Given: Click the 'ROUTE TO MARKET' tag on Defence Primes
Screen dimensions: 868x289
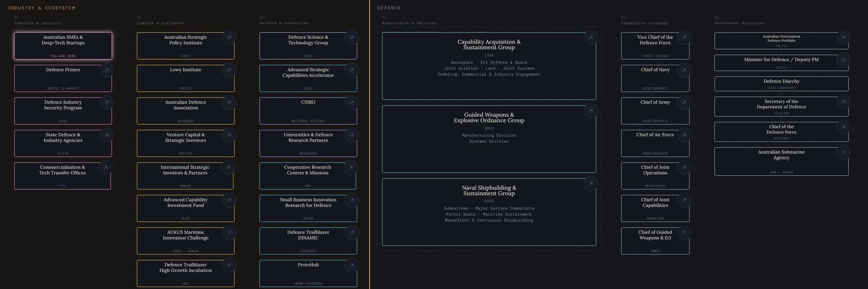Looking at the screenshot, I should [63, 89].
